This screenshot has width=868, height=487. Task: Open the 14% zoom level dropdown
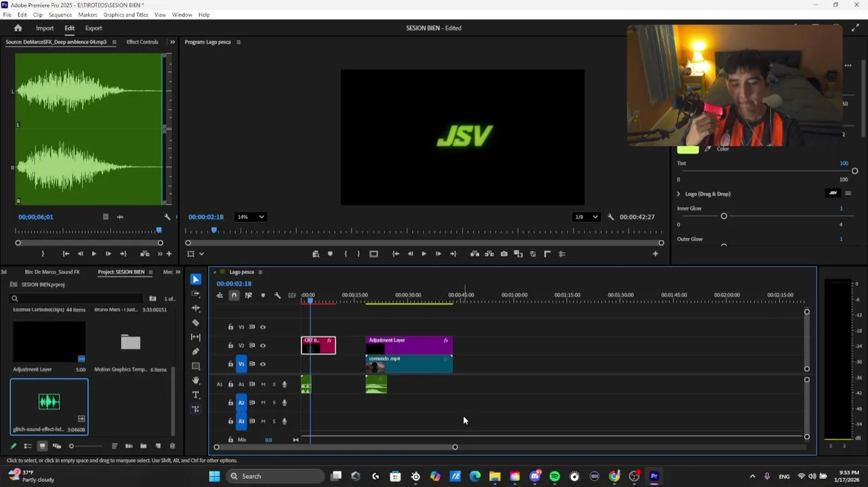[x=250, y=217]
